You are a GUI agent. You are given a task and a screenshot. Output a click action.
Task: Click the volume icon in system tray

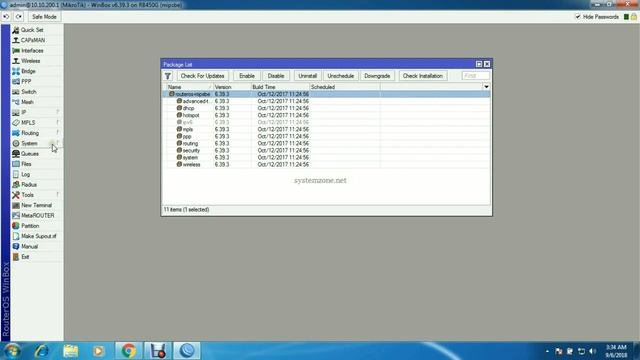coord(593,351)
